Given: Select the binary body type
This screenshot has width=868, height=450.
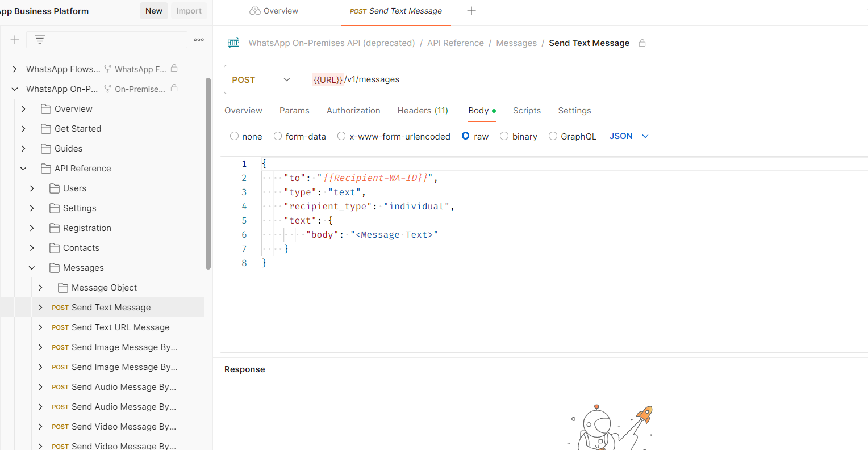Looking at the screenshot, I should (504, 136).
